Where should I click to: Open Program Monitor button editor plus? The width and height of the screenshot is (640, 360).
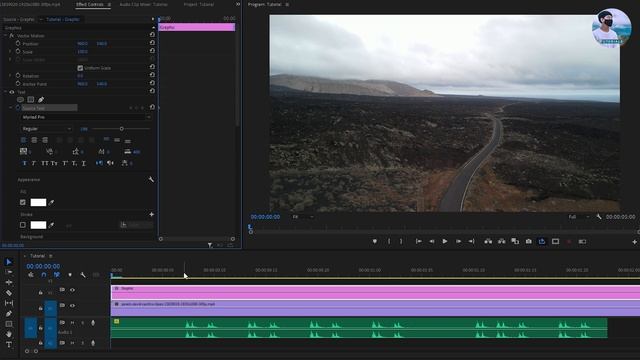tap(634, 242)
